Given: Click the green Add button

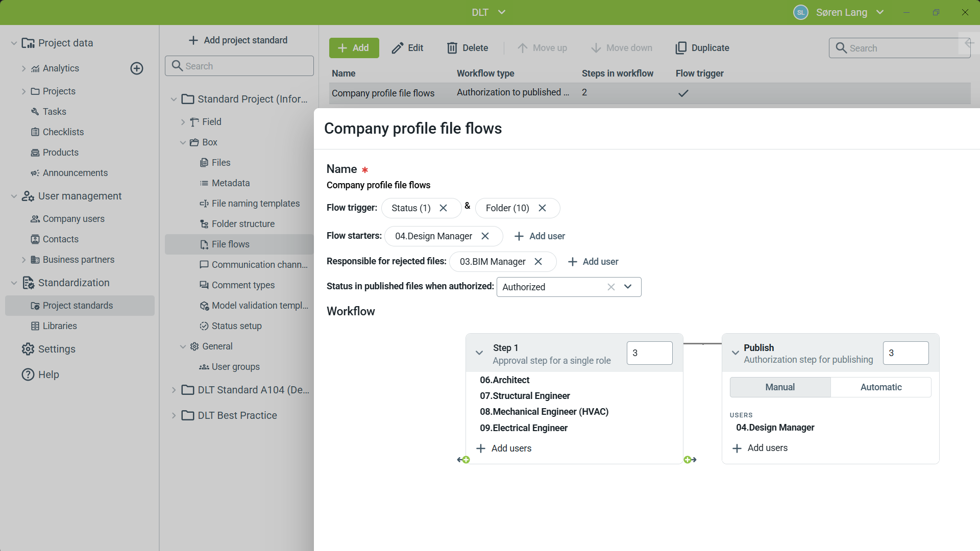Looking at the screenshot, I should coord(354,48).
